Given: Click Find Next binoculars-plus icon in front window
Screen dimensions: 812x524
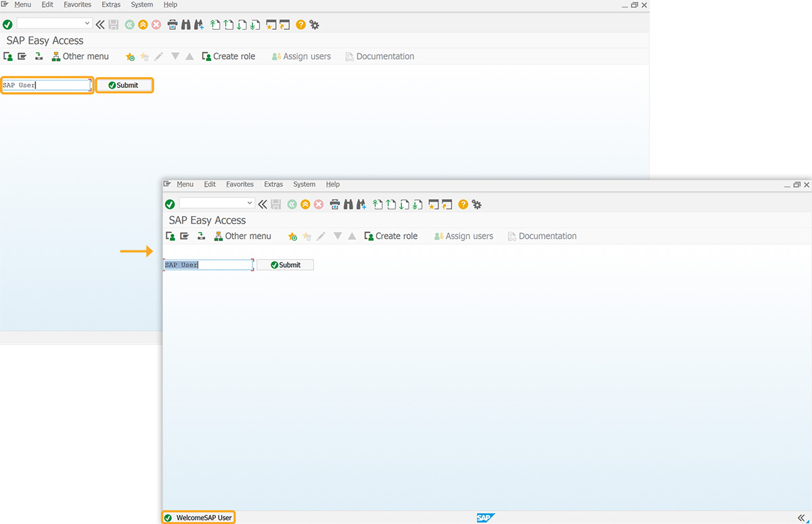Looking at the screenshot, I should pos(361,204).
